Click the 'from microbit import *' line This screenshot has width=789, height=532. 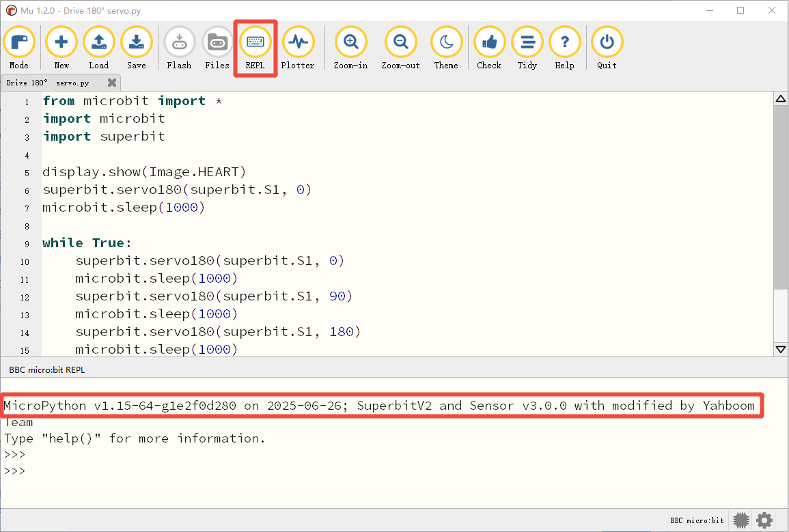coord(133,101)
